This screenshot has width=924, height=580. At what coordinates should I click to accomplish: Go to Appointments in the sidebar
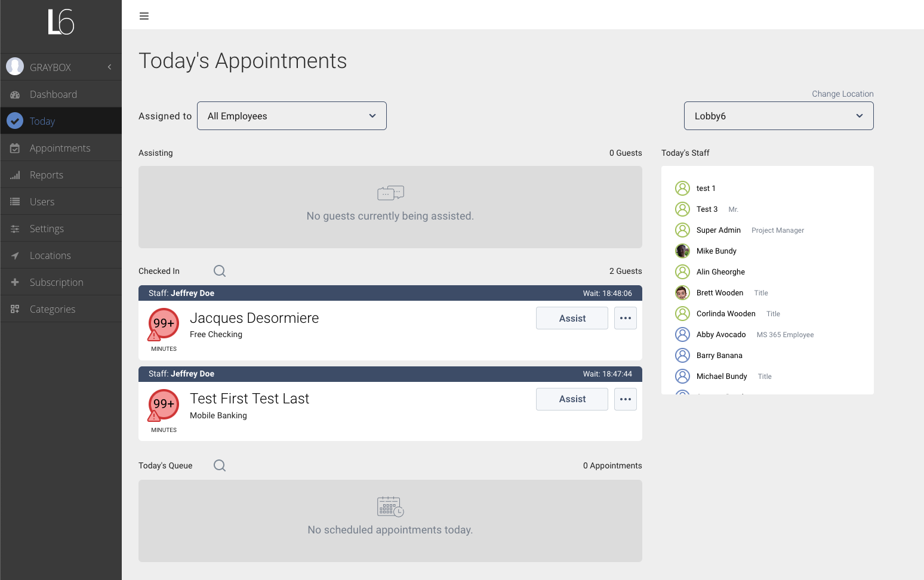pos(61,148)
